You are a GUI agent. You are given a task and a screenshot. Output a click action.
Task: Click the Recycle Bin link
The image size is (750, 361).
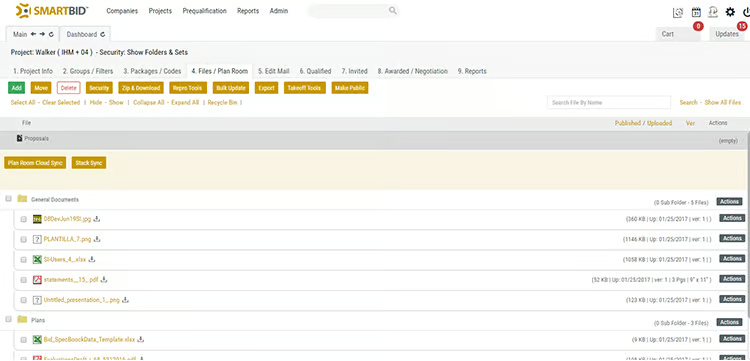tap(222, 103)
